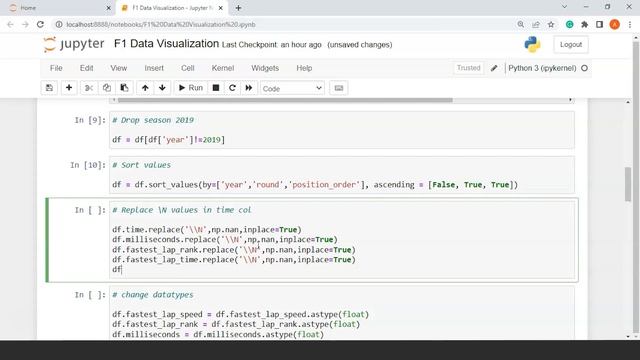The width and height of the screenshot is (640, 360).
Task: Click the kernel idle circle indicator
Action: [x=584, y=68]
